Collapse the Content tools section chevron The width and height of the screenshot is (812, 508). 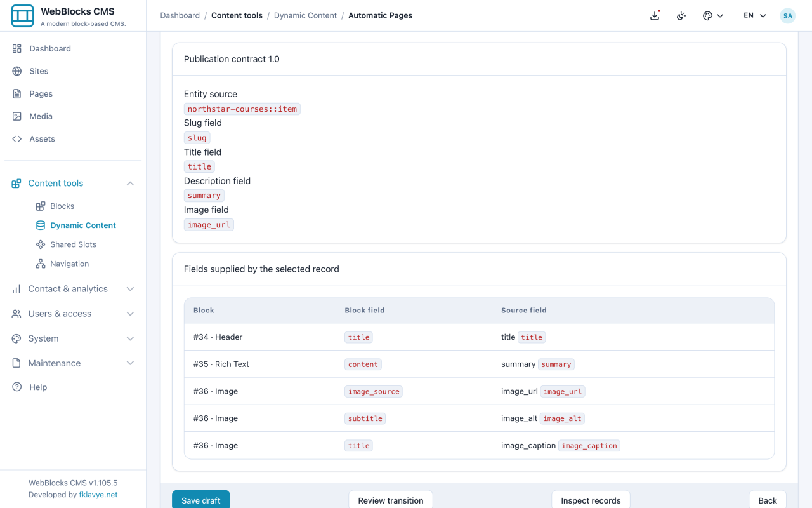130,184
